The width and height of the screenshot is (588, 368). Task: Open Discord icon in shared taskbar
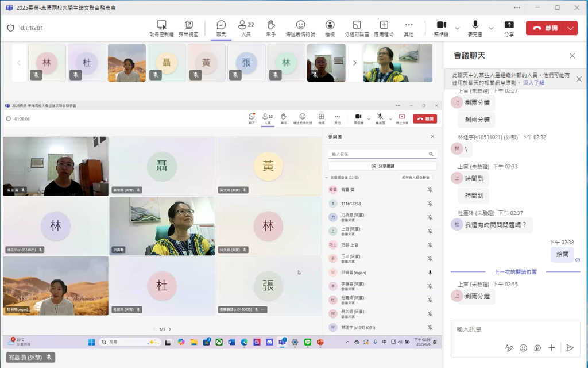[269, 342]
